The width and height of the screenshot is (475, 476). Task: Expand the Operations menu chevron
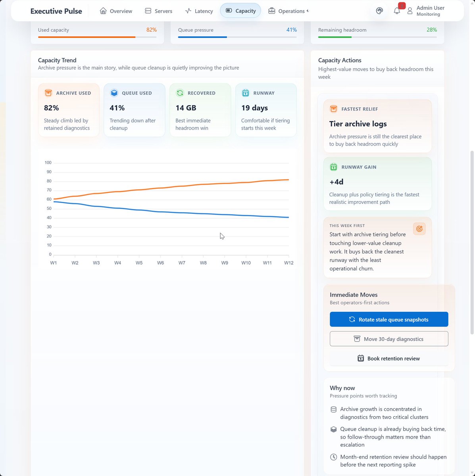click(x=308, y=11)
